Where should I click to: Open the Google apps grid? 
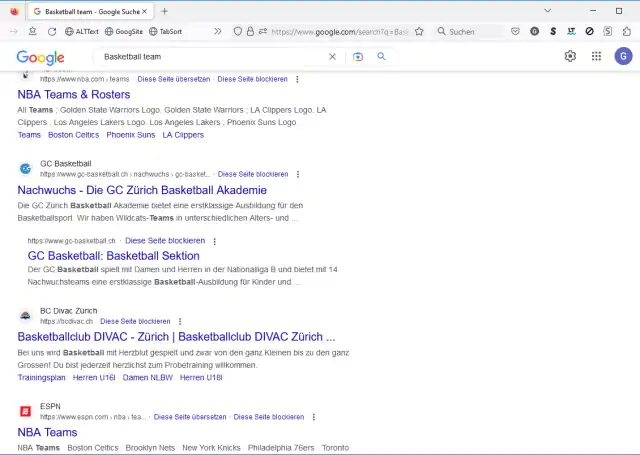(x=597, y=56)
